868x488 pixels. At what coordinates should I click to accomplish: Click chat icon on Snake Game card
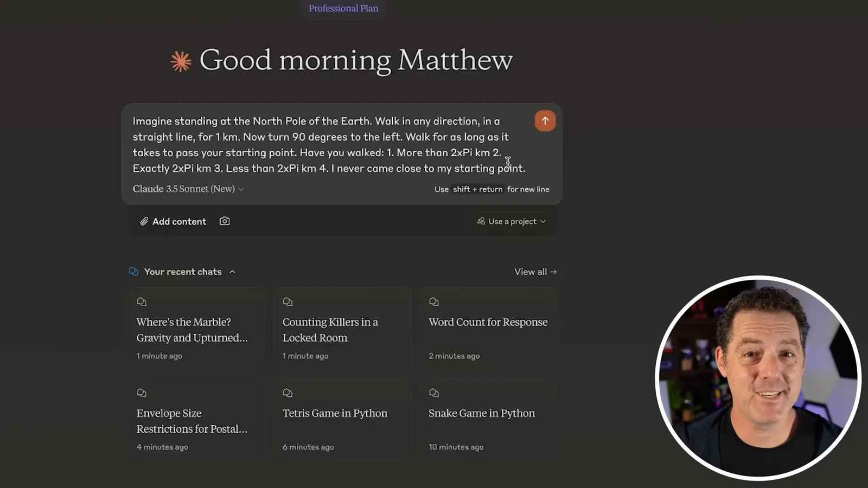pyautogui.click(x=433, y=393)
